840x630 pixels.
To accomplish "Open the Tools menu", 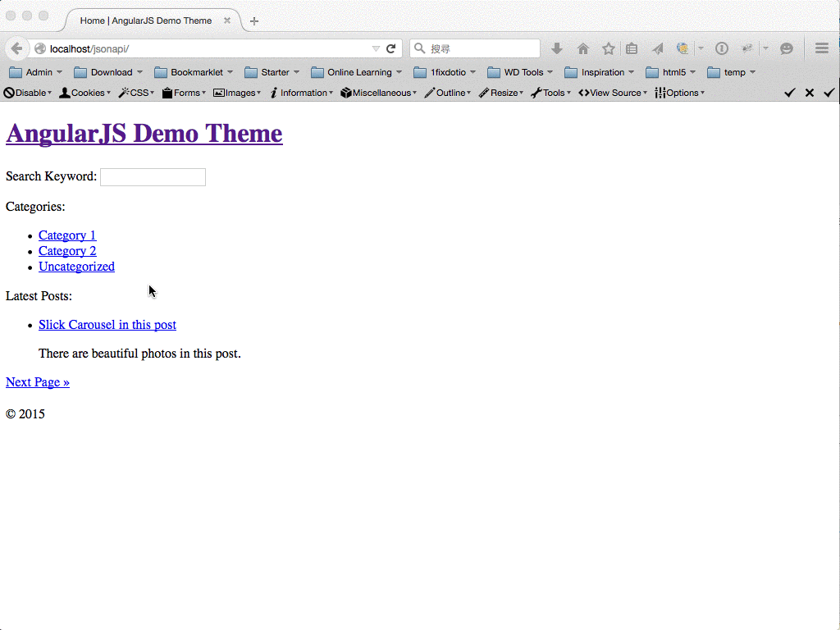I will click(x=550, y=93).
